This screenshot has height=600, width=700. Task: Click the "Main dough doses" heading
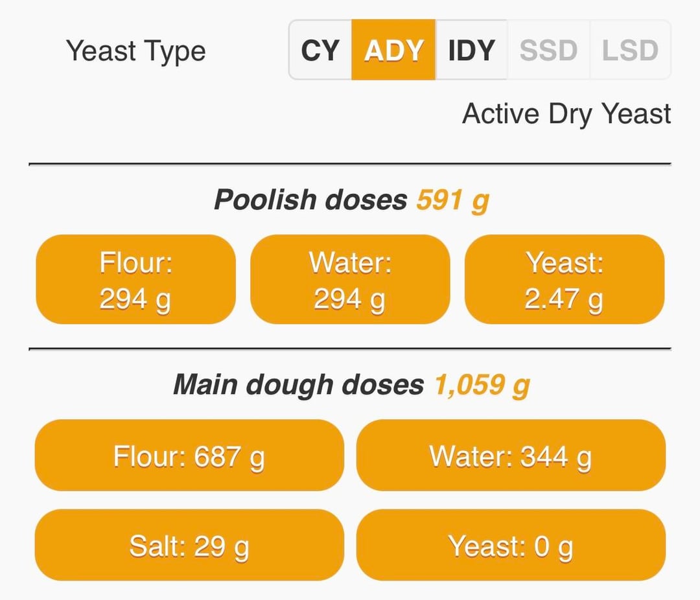click(298, 385)
